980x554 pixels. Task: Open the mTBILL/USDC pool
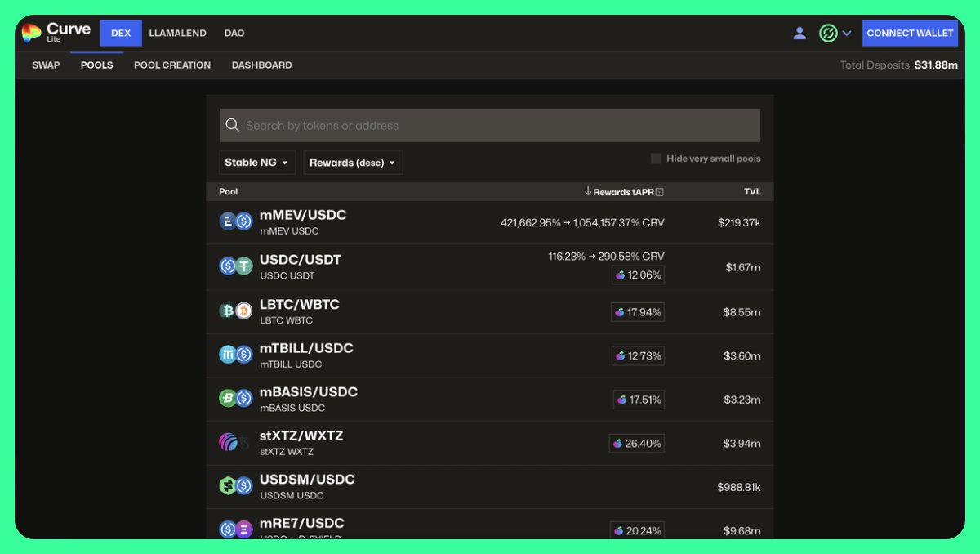coord(490,355)
